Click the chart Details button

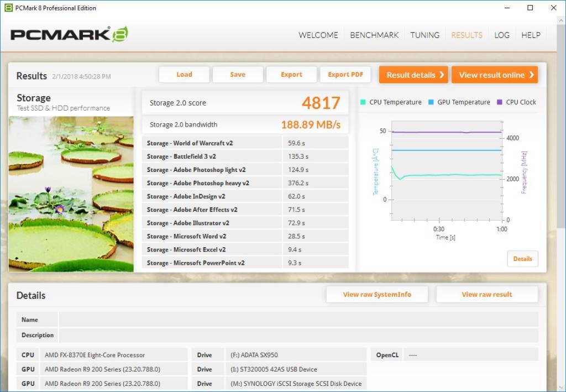[x=522, y=259]
